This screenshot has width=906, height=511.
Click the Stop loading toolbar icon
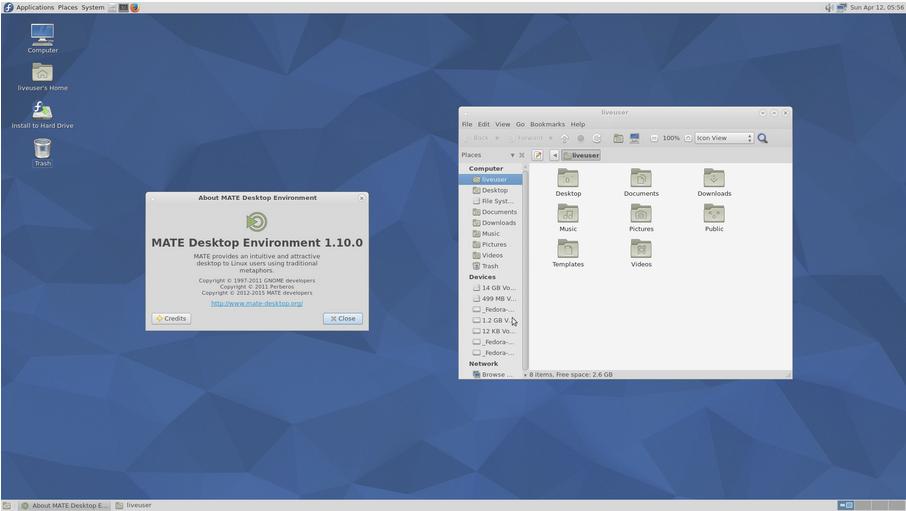[x=581, y=138]
